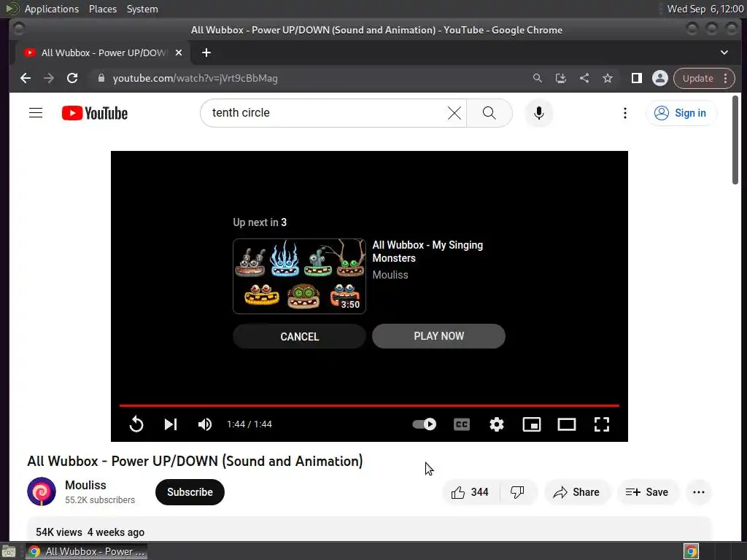The height and width of the screenshot is (560, 747).
Task: Click the Sign in button
Action: pos(681,113)
